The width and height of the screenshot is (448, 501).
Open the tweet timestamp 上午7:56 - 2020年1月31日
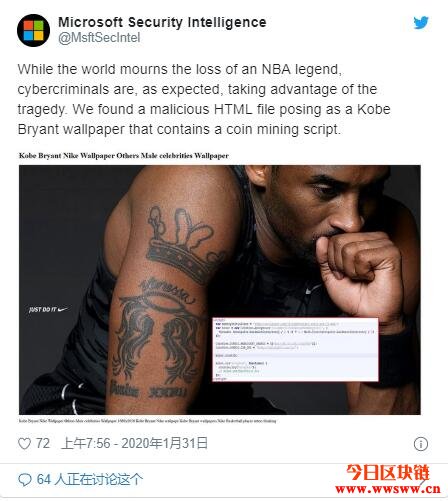pos(135,444)
